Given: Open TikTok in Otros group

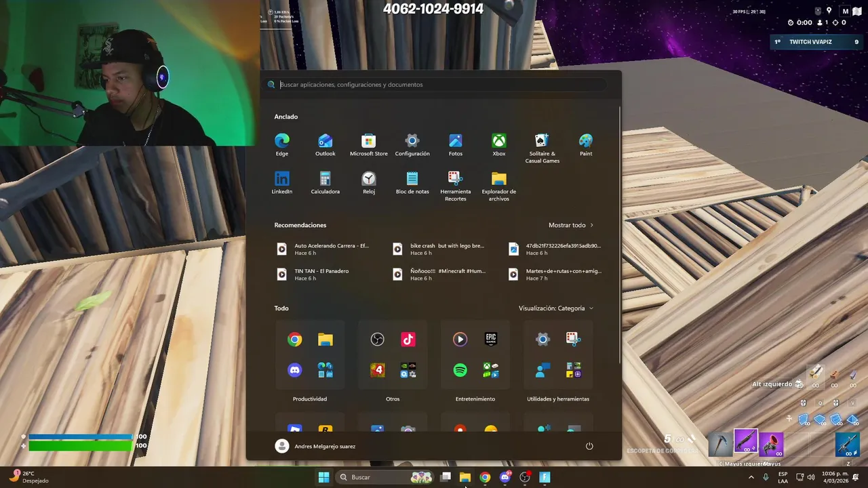Looking at the screenshot, I should [408, 340].
